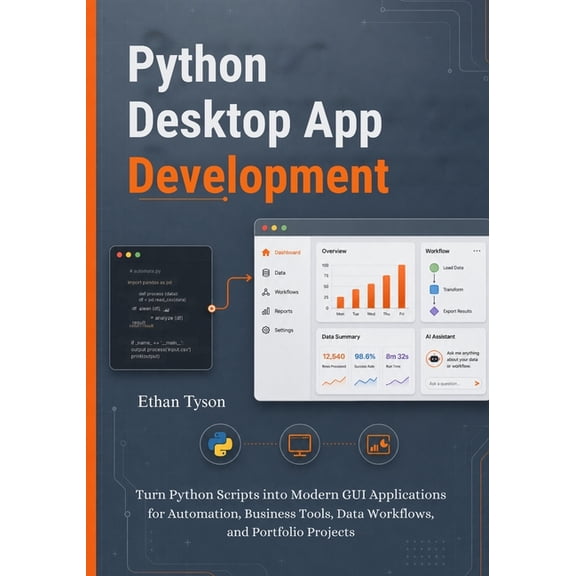The width and height of the screenshot is (576, 576).
Task: Click the "Load Data" workflow label
Action: (453, 267)
